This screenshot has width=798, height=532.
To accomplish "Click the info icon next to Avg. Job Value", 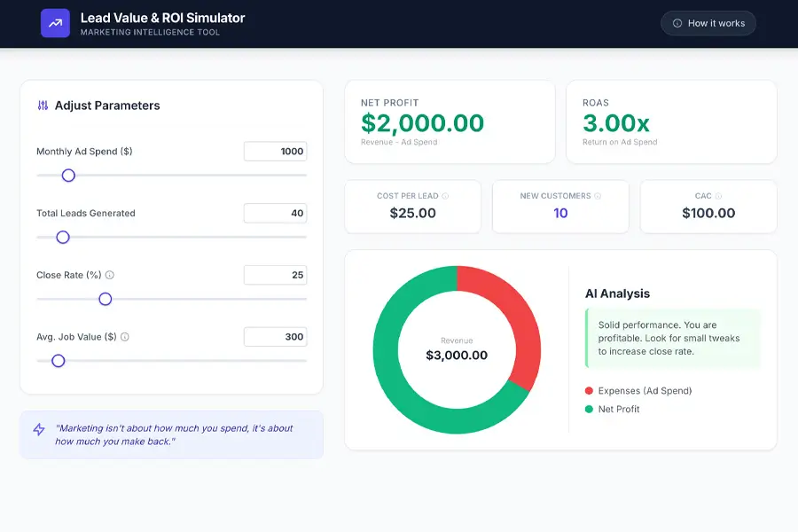I will click(x=125, y=337).
